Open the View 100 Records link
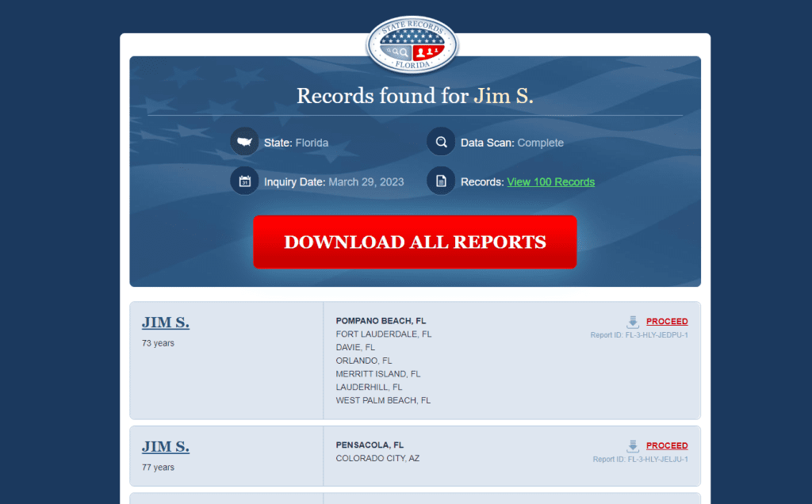This screenshot has height=504, width=812. pos(550,182)
